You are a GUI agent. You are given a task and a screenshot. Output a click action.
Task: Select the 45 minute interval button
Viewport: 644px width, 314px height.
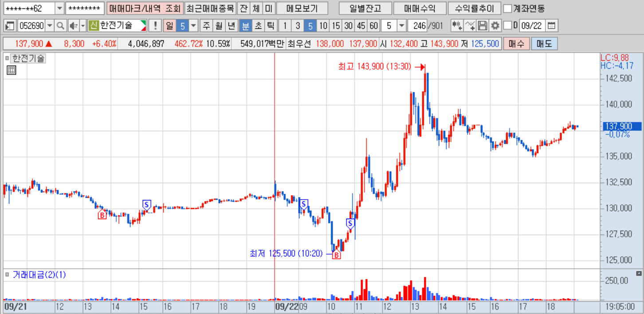click(x=361, y=26)
